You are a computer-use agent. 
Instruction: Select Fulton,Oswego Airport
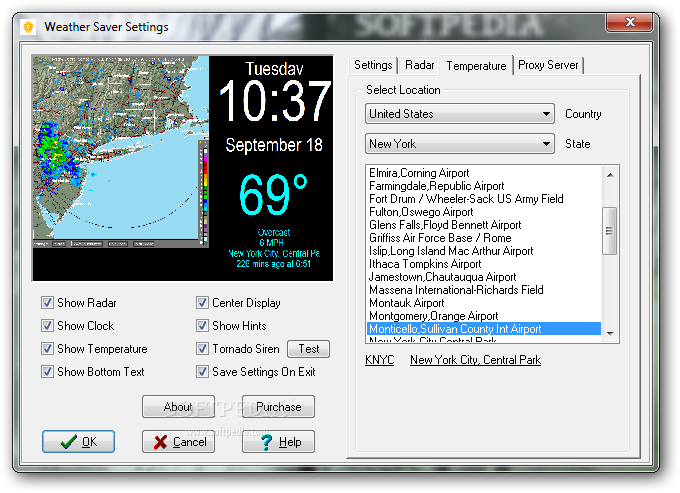click(484, 212)
